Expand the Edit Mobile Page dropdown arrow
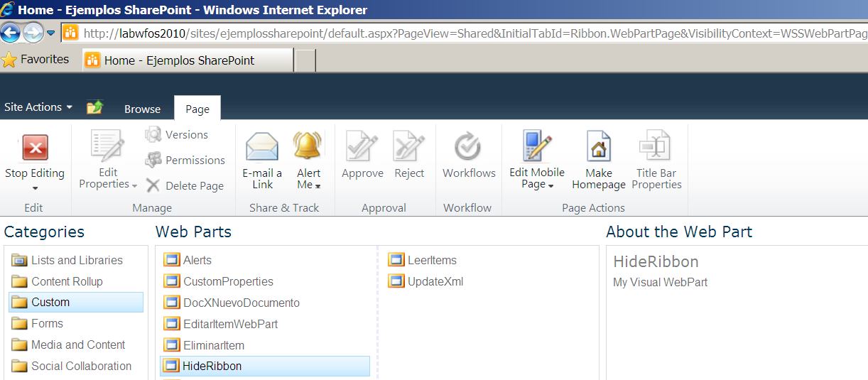 coord(550,186)
